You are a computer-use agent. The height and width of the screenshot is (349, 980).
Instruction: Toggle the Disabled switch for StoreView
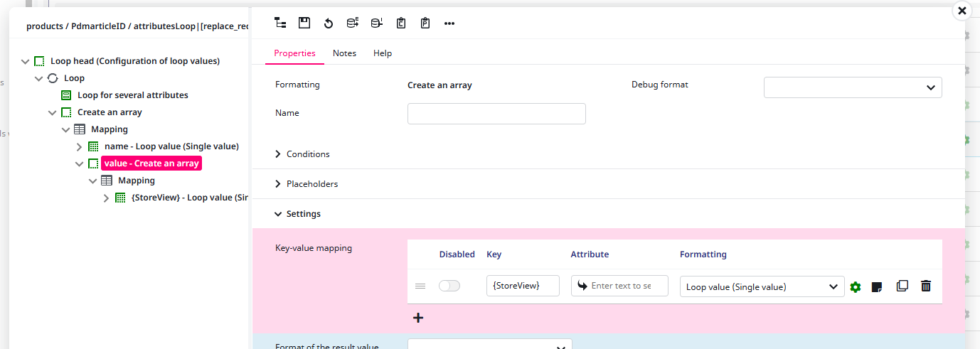coord(449,286)
